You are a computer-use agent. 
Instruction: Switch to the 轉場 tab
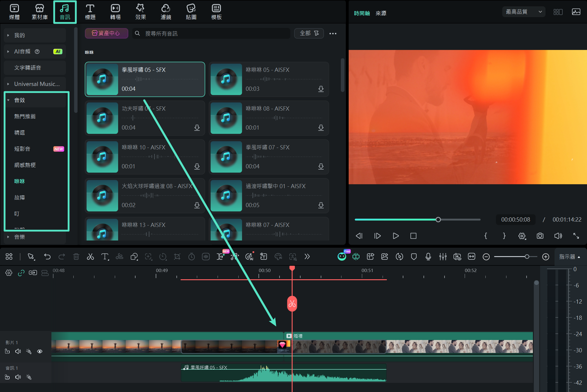(115, 12)
